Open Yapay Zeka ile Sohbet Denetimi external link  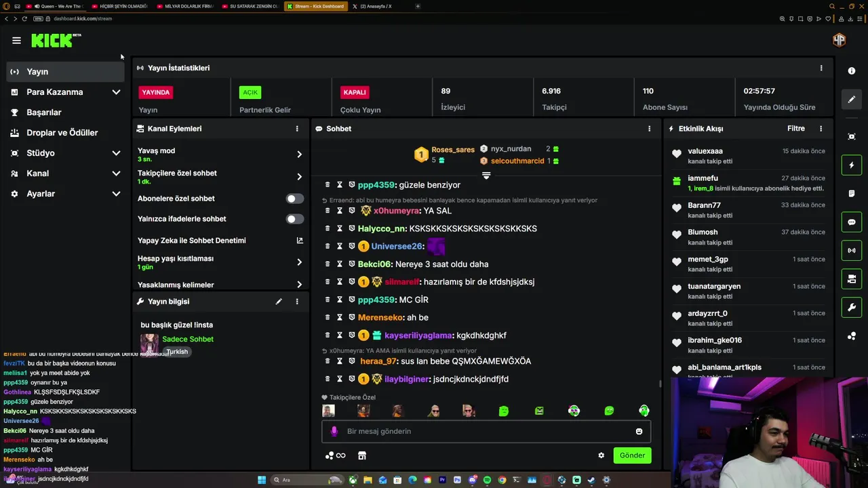pyautogui.click(x=300, y=241)
